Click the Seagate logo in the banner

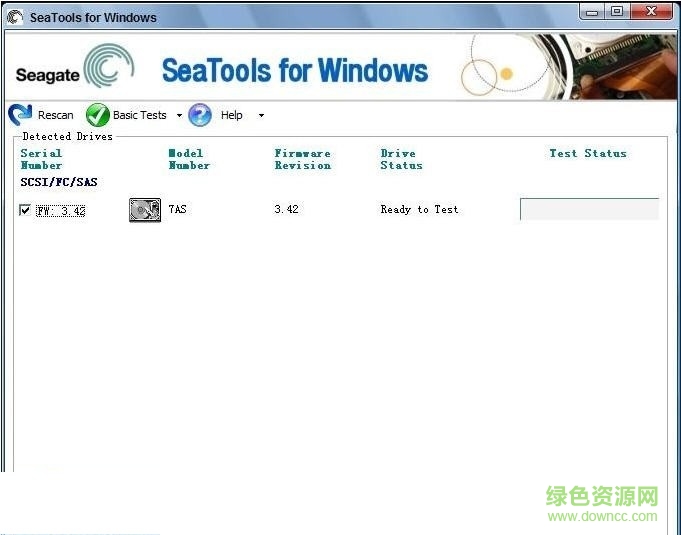click(x=75, y=66)
